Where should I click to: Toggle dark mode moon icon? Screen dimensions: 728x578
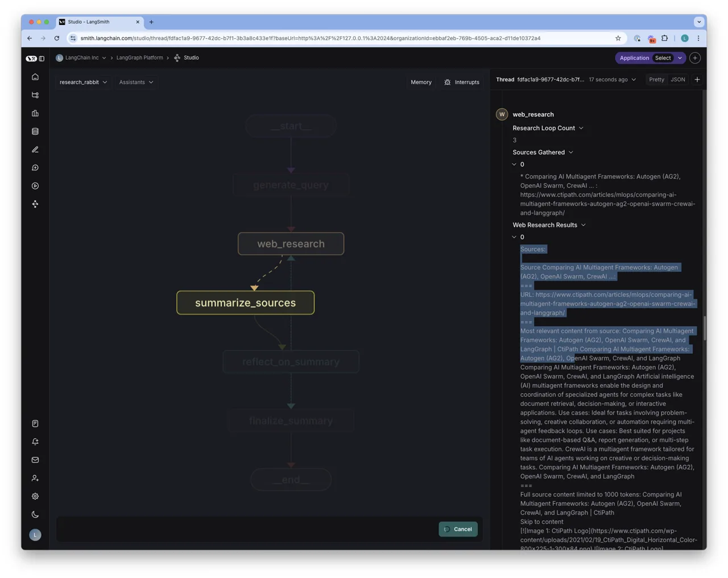[x=35, y=515]
